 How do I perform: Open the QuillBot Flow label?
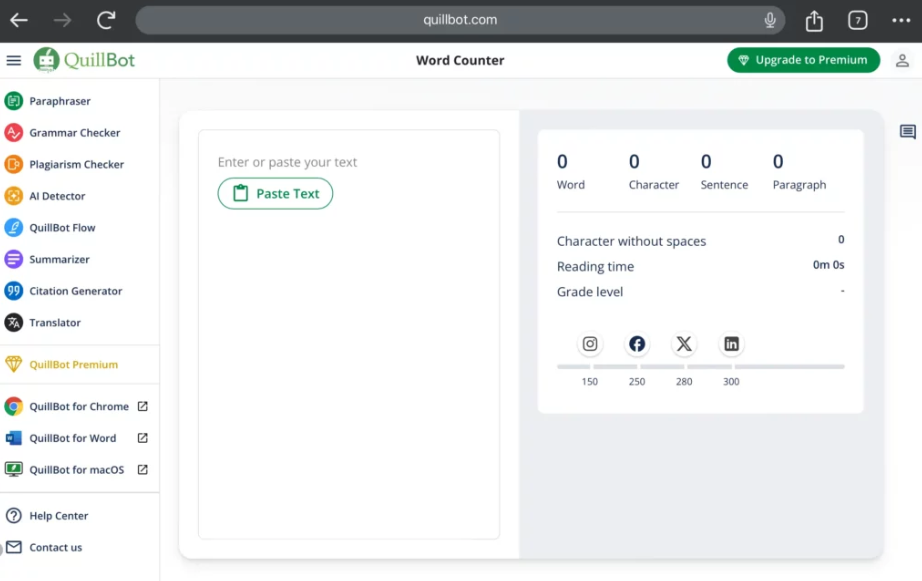[x=62, y=228]
